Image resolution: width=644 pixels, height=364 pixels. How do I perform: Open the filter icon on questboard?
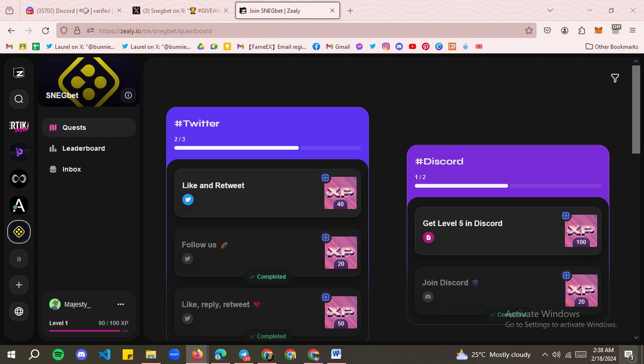click(x=615, y=78)
